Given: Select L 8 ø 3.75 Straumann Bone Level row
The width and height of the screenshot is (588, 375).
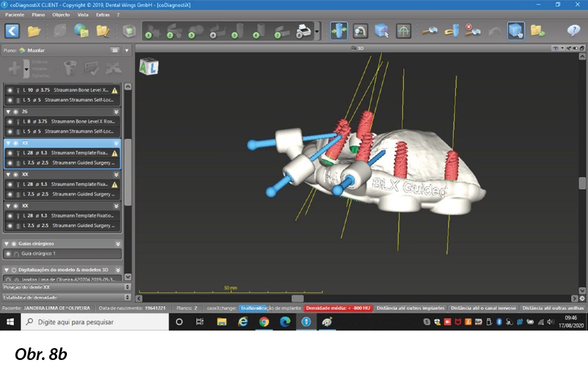Looking at the screenshot, I should coord(63,122).
